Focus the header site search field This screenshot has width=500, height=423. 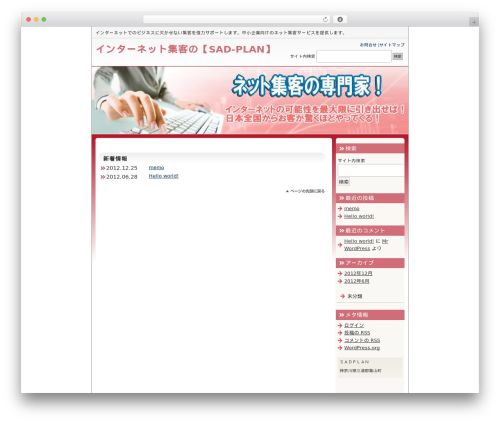[354, 56]
